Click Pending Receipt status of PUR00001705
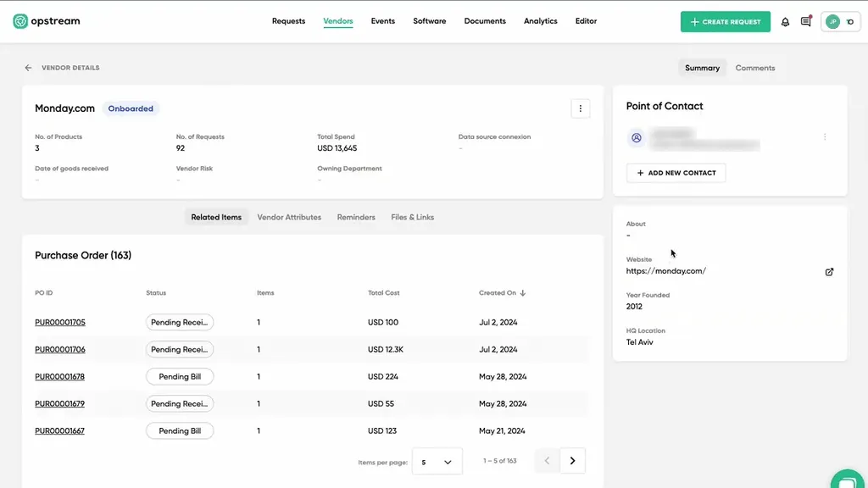The width and height of the screenshot is (868, 488). click(180, 322)
